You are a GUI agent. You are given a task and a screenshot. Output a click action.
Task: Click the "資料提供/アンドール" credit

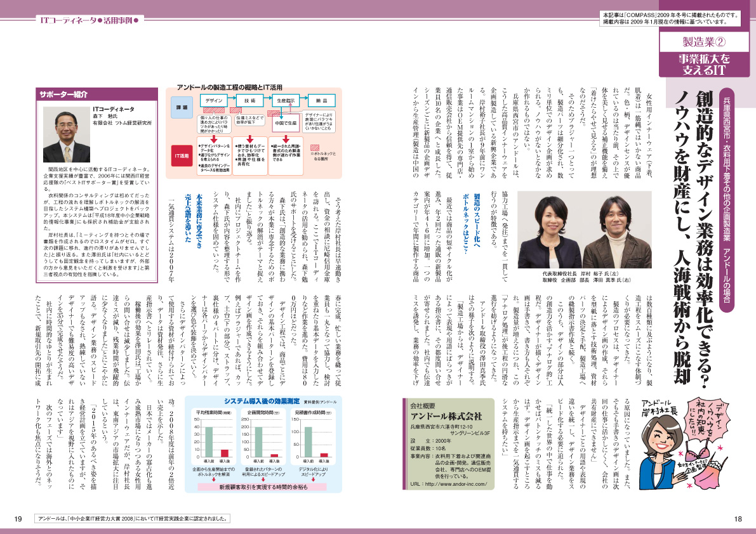[x=320, y=401]
